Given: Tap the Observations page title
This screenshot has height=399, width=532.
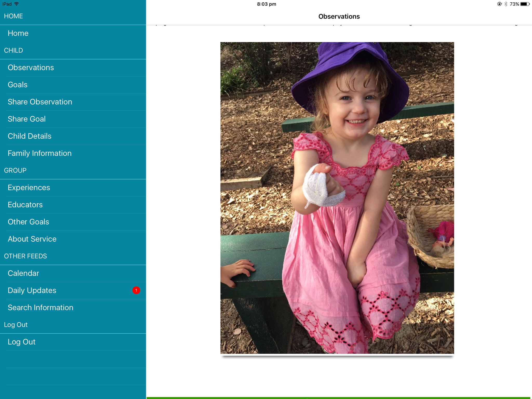Looking at the screenshot, I should (339, 16).
